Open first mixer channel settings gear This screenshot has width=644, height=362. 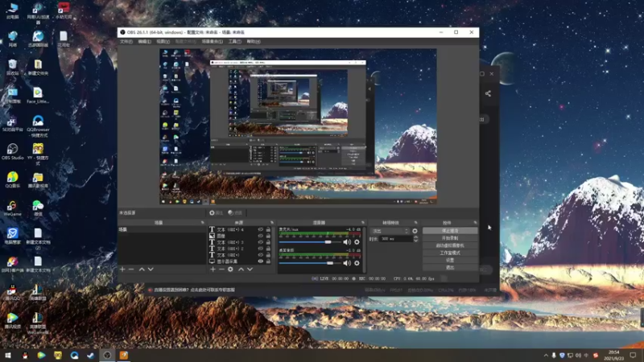357,242
